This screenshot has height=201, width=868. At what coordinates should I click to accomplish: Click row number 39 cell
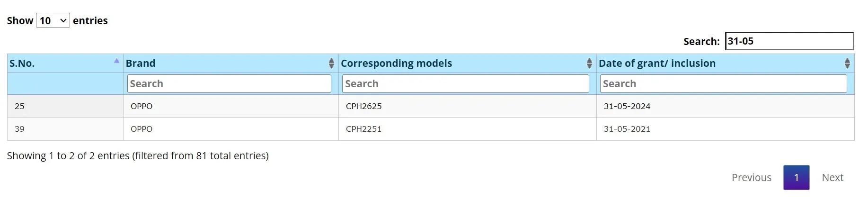65,129
